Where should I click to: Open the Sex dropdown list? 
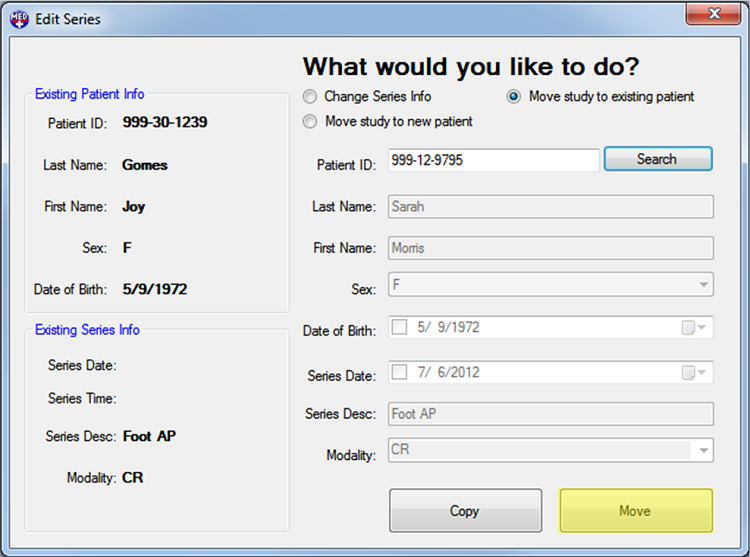pos(705,285)
